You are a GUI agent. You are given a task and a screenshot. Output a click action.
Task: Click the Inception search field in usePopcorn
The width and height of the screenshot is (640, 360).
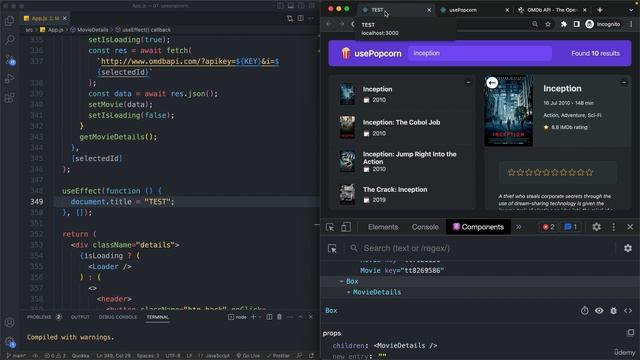pyautogui.click(x=480, y=53)
